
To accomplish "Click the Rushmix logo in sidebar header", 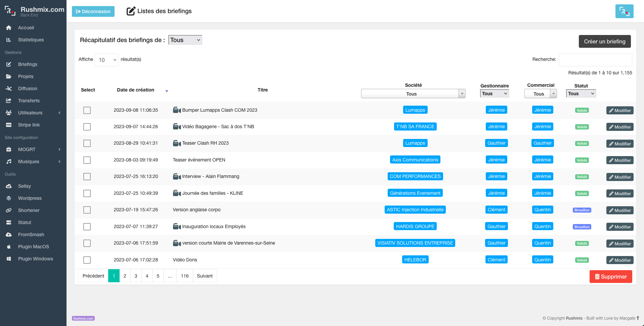I will [10, 11].
